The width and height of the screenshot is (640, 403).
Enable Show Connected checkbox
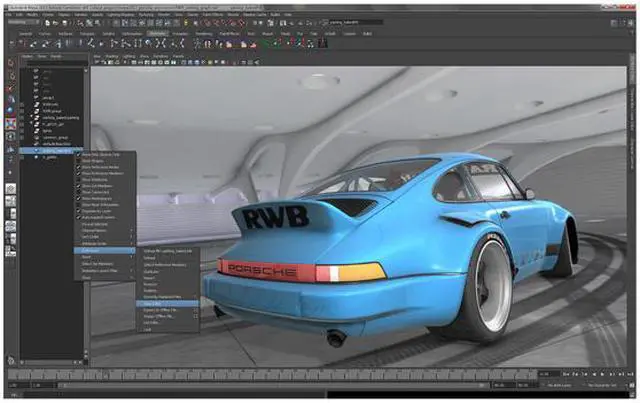point(78,192)
